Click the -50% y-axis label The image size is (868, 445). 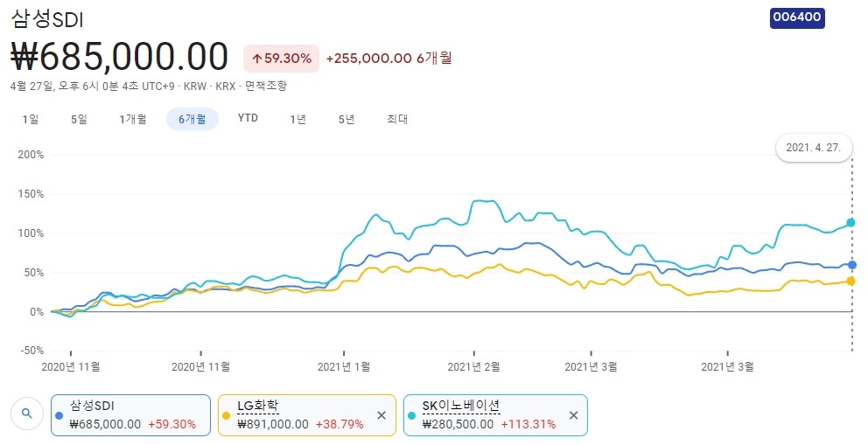[x=31, y=351]
